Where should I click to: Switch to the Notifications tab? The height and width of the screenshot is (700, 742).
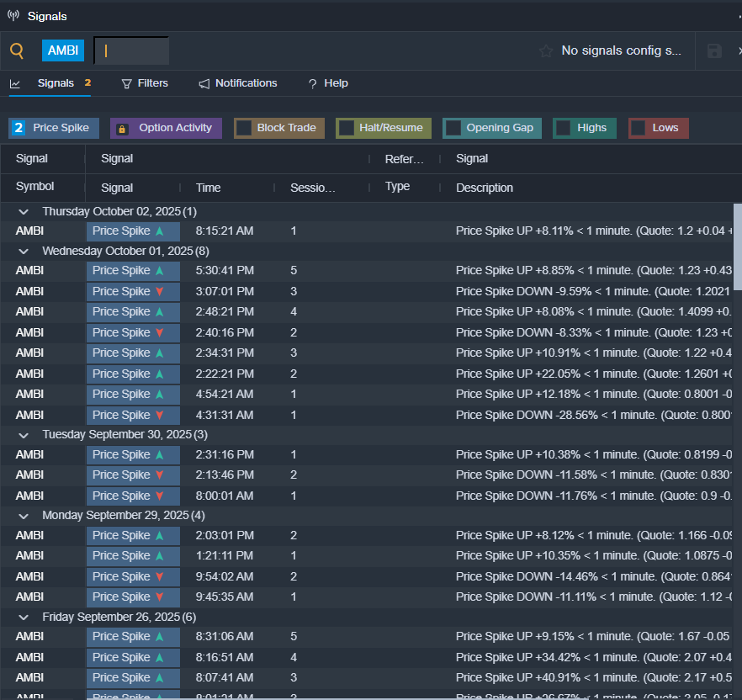click(237, 83)
